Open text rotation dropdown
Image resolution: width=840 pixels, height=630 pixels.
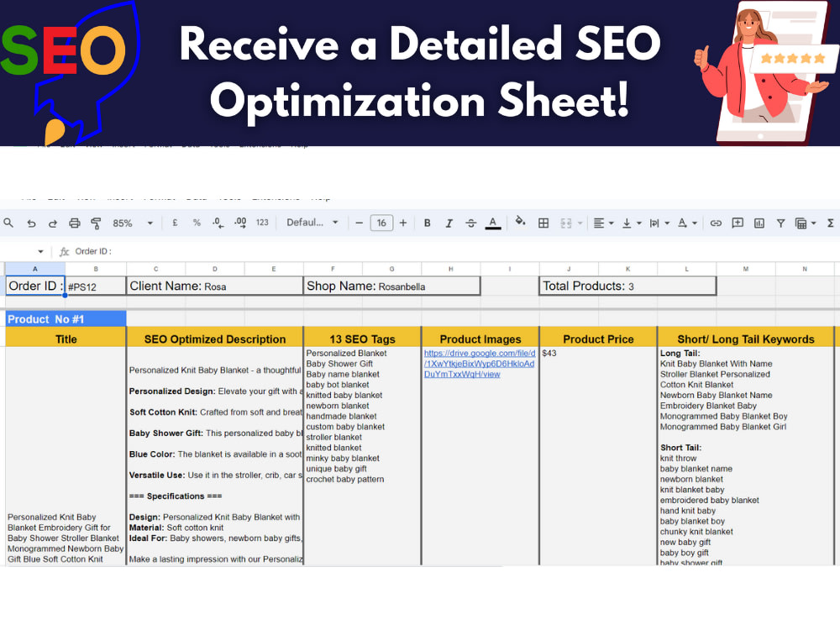(x=687, y=223)
